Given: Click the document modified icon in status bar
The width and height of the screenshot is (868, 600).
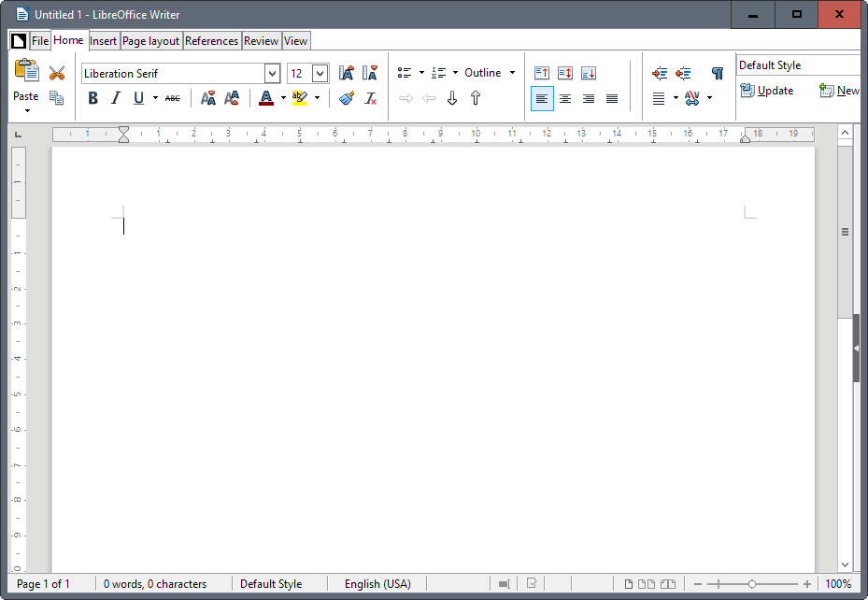Looking at the screenshot, I should (532, 583).
